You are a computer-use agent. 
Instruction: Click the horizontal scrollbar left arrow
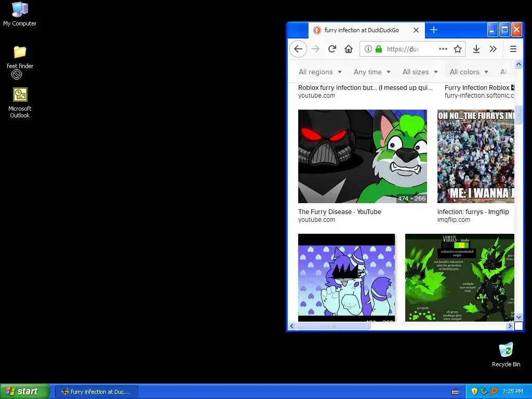click(x=292, y=326)
